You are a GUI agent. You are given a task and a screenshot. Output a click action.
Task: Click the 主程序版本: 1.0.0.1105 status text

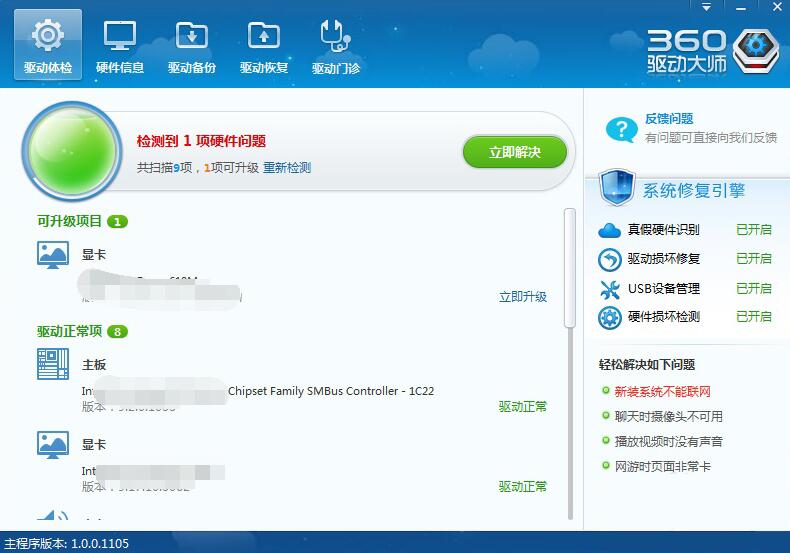tap(67, 543)
